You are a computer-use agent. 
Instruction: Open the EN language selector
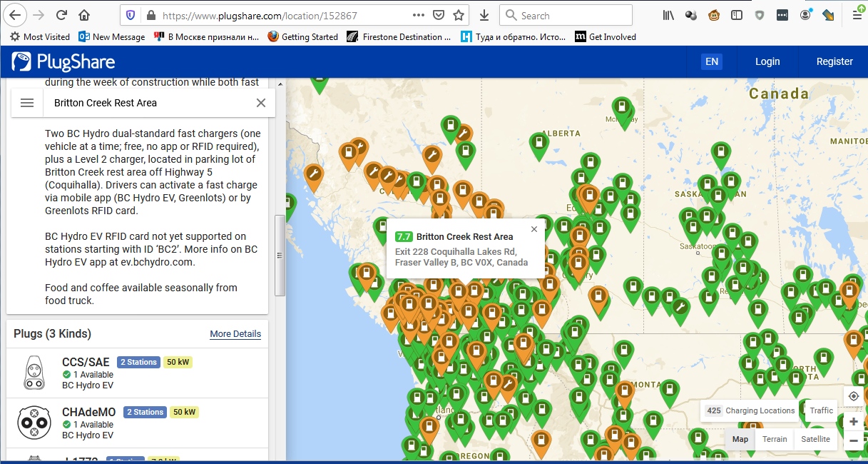(x=712, y=62)
